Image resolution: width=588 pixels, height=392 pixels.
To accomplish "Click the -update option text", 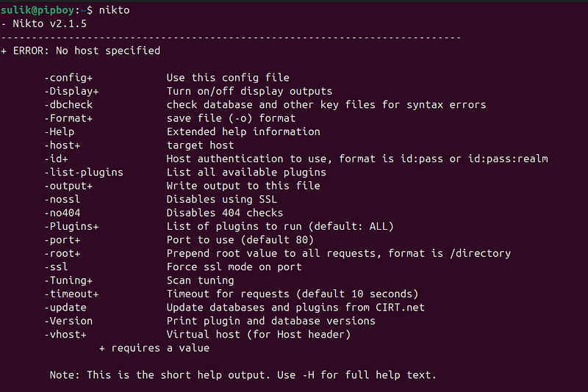I will (x=65, y=308).
